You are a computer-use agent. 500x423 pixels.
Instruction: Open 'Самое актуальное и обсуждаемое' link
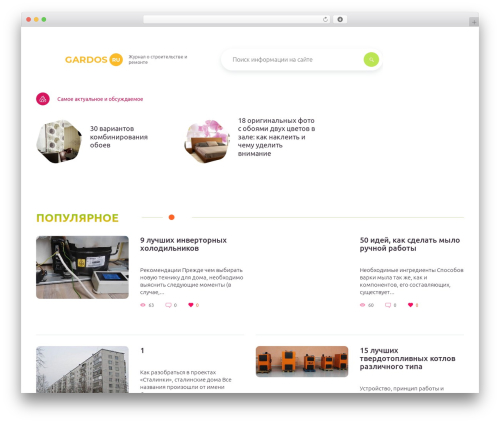click(x=100, y=99)
